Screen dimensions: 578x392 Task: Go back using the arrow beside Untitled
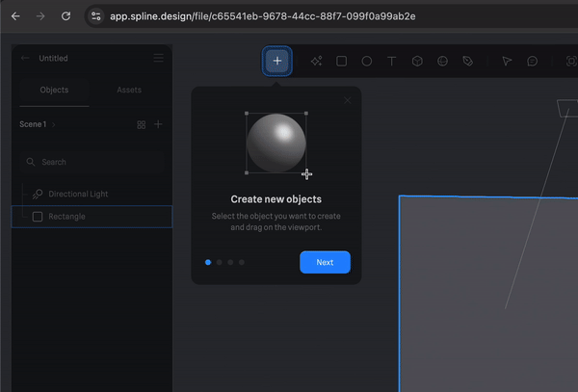(x=25, y=58)
